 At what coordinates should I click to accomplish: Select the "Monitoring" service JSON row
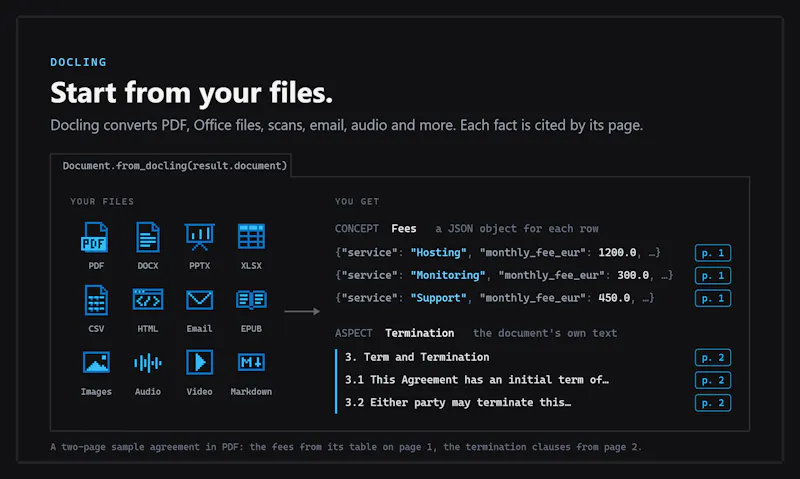tap(504, 275)
